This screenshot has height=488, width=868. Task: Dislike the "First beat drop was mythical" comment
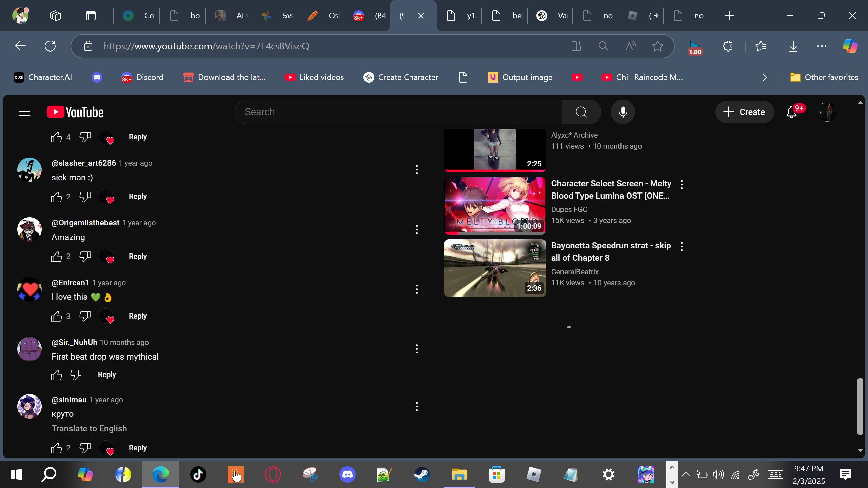click(76, 375)
